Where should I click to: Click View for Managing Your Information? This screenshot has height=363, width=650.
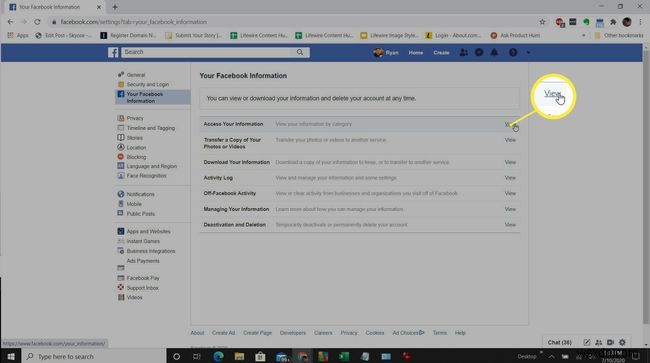point(510,209)
